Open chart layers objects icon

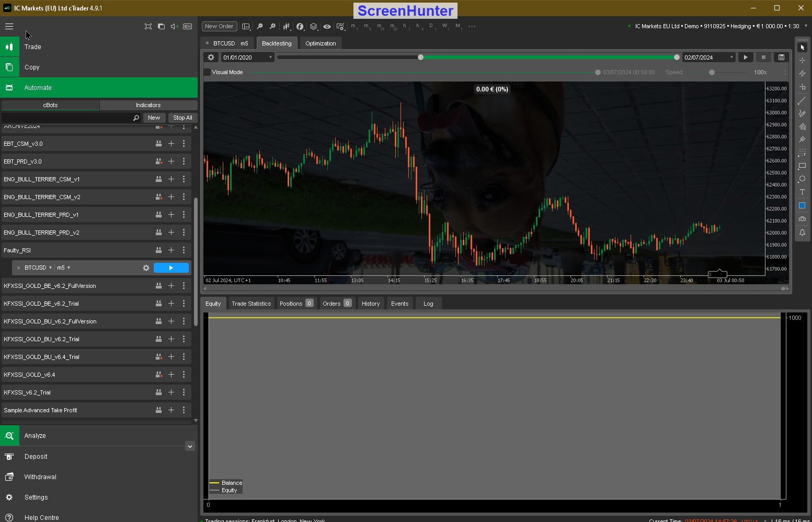click(x=313, y=26)
